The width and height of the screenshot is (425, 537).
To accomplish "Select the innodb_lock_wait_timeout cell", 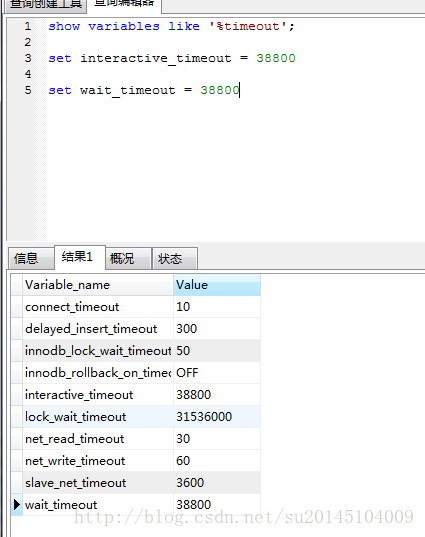I will [x=98, y=351].
